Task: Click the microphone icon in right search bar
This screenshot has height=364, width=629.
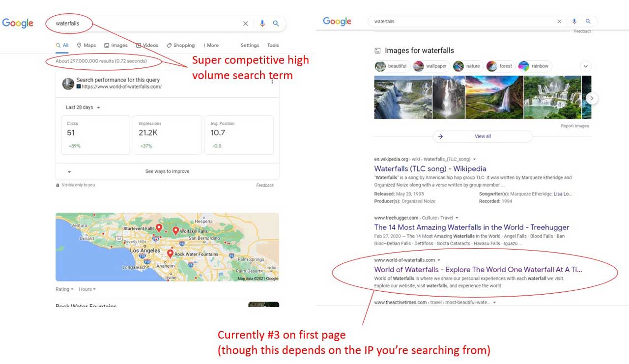Action: [x=574, y=22]
